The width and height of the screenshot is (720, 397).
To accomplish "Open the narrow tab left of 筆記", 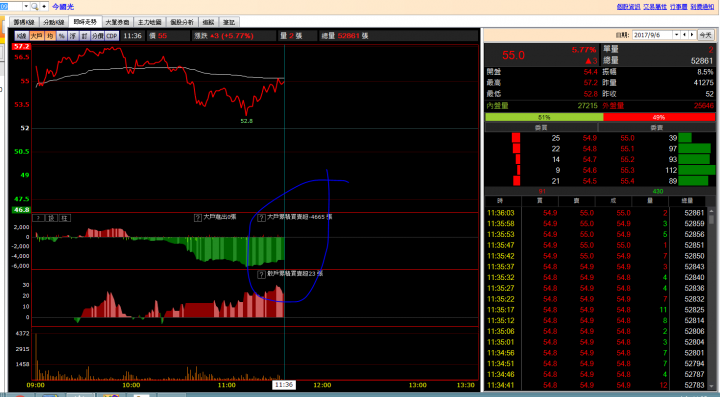I will point(208,22).
